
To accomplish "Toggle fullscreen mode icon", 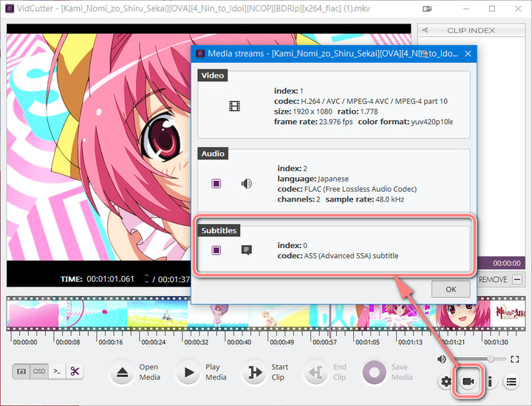I will coord(515,359).
